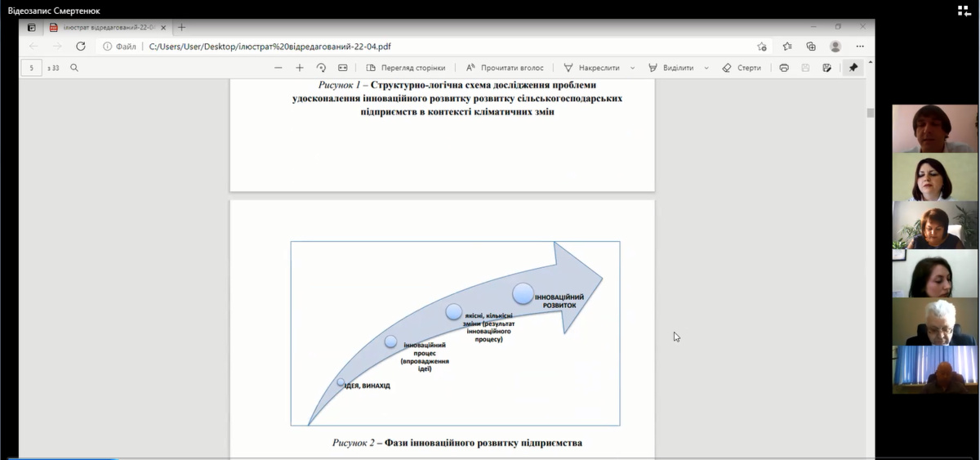Add this page to favorites
Screen dimensions: 980x460
[x=762, y=47]
